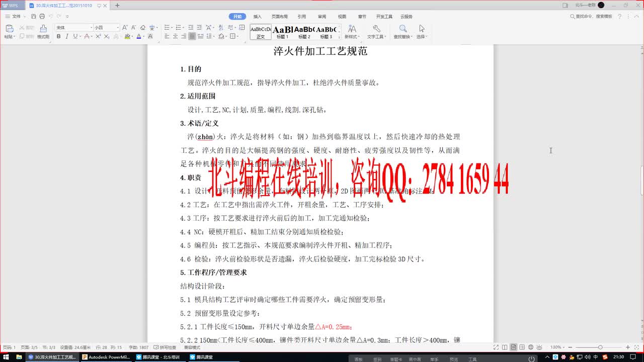Click the vertical scrollbar thumb
This screenshot has width=644, height=362.
[641, 179]
